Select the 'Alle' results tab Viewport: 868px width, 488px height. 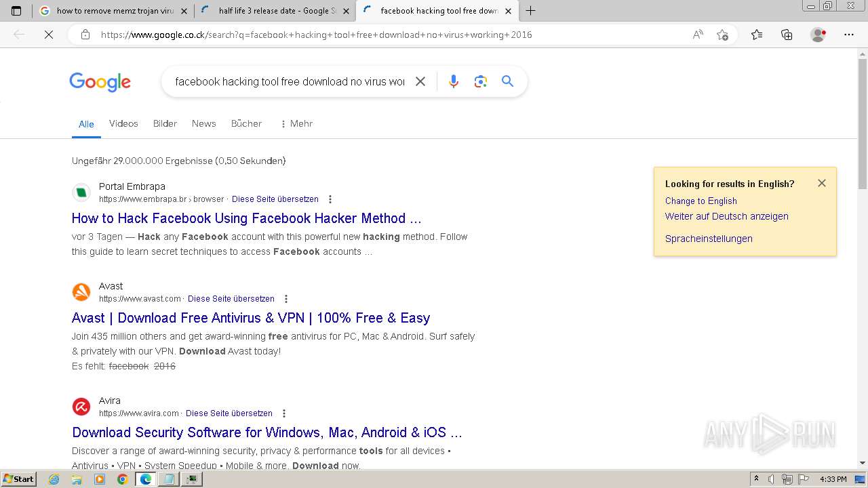[x=86, y=124]
